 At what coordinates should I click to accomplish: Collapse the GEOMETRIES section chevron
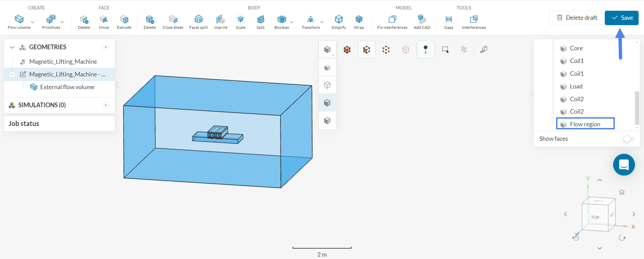tap(12, 47)
